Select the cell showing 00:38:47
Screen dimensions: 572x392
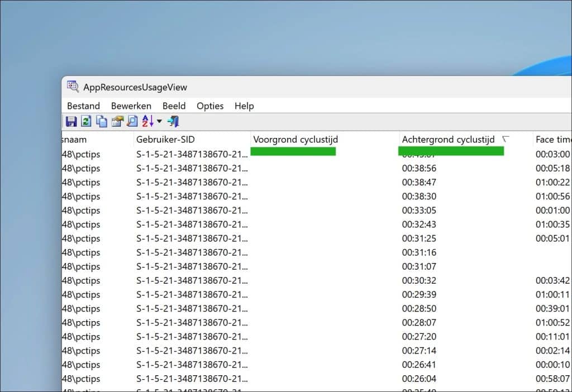[419, 183]
